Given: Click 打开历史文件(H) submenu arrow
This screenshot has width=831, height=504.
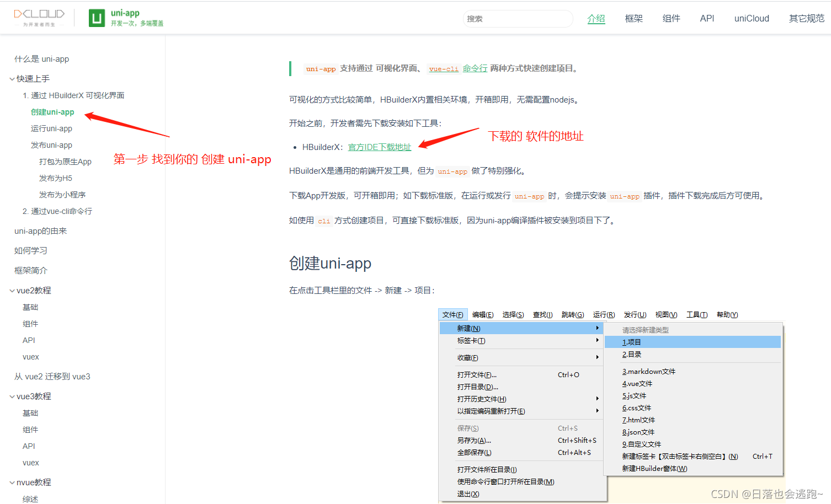Looking at the screenshot, I should click(598, 399).
